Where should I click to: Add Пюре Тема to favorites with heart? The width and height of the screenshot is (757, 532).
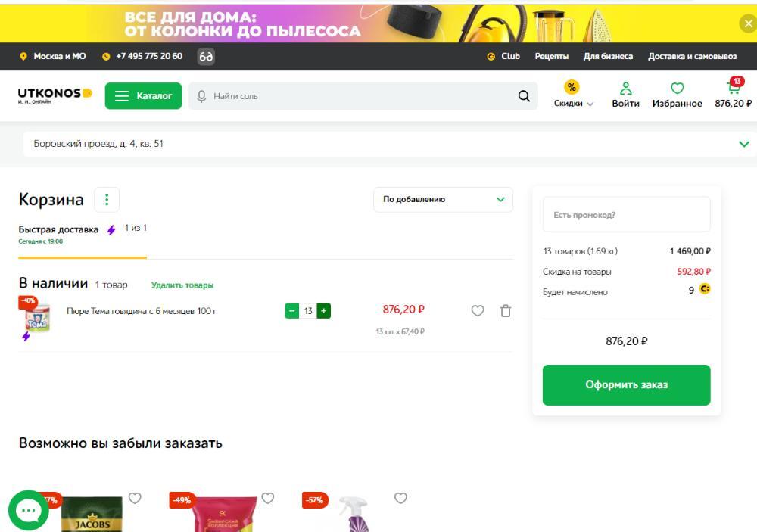pos(478,311)
